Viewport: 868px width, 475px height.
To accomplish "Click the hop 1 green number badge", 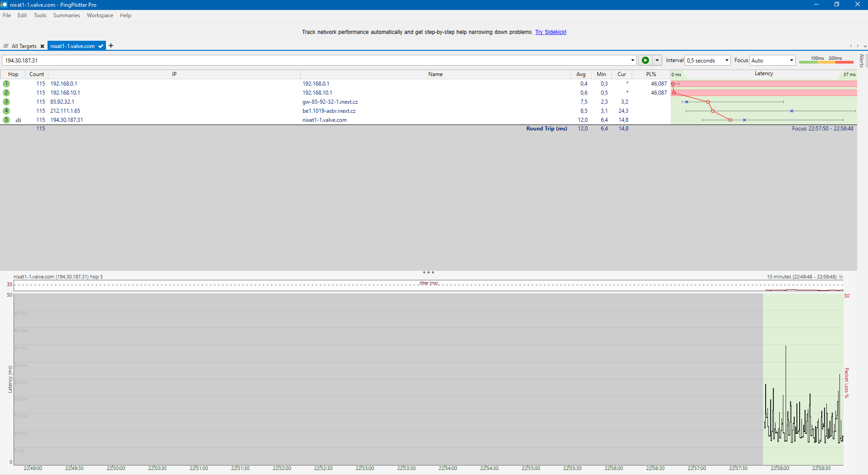I will coord(6,84).
